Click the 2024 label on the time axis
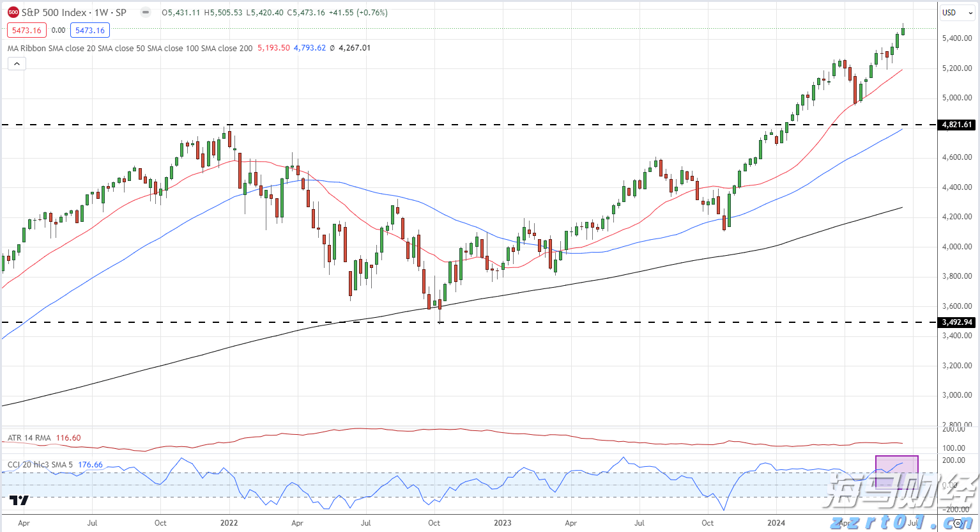The image size is (980, 532). point(776,523)
